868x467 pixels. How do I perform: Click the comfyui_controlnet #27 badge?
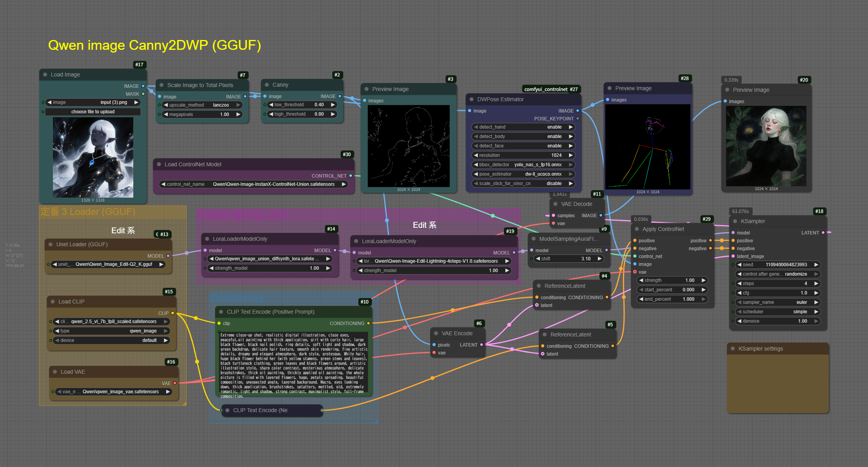pyautogui.click(x=551, y=89)
